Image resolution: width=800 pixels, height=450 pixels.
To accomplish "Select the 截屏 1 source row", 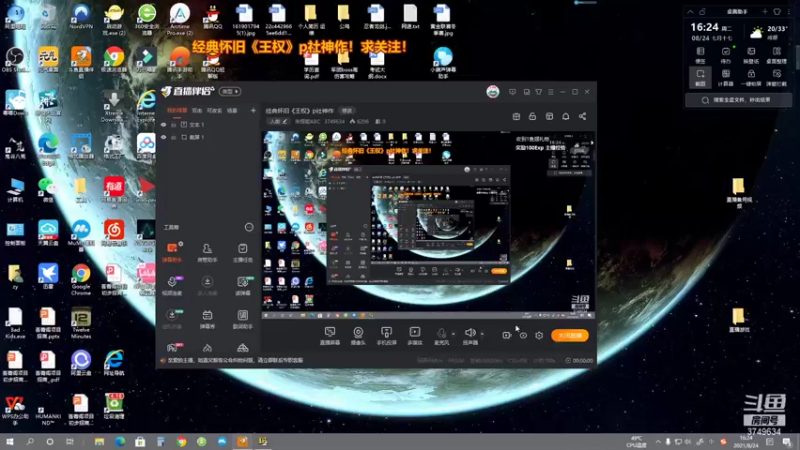I will pyautogui.click(x=208, y=137).
